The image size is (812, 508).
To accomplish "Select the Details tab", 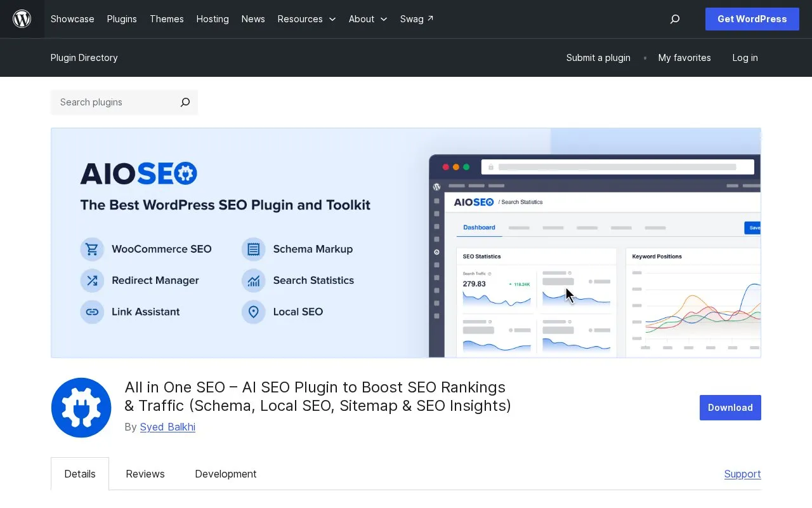I will (x=80, y=474).
